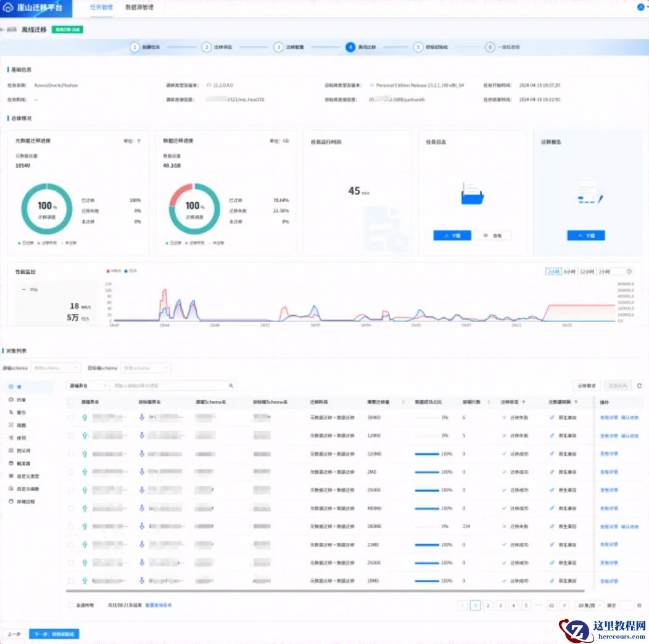Click the clock icon beside time range buttons

[629, 271]
